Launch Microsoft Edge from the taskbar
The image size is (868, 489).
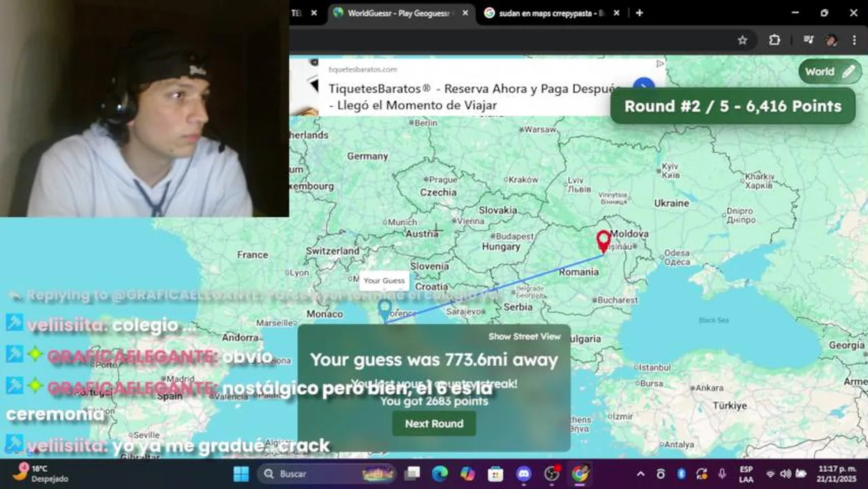point(440,474)
